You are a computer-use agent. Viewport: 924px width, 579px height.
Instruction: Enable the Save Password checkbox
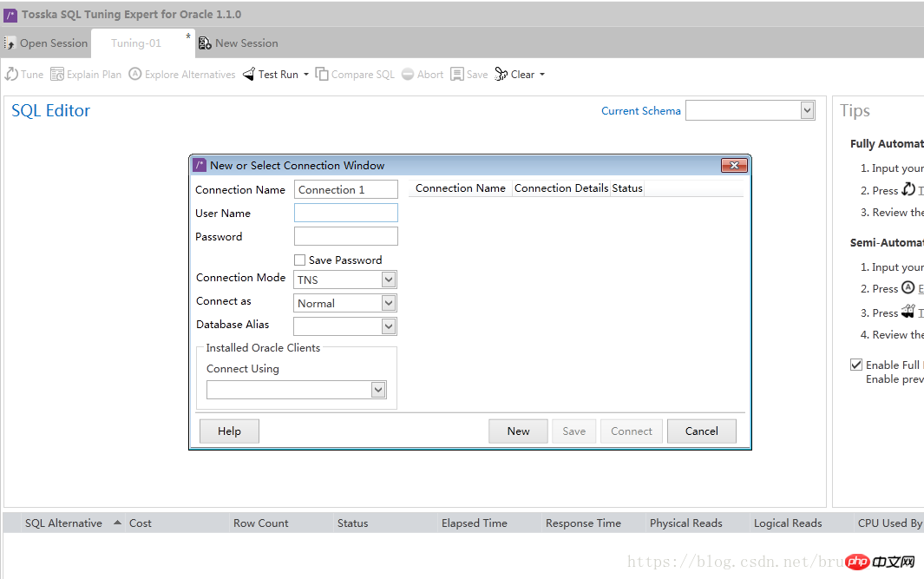click(300, 260)
